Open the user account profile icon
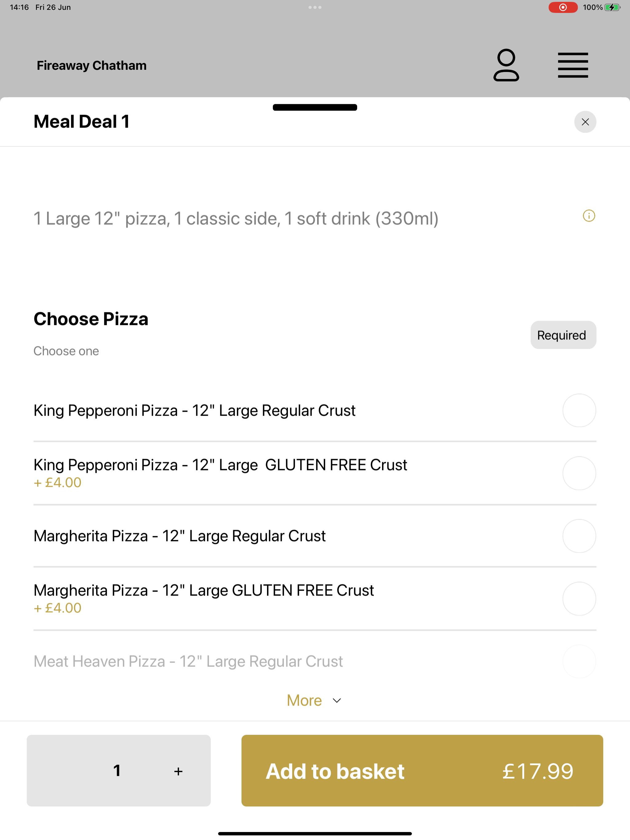630x840 pixels. [506, 65]
